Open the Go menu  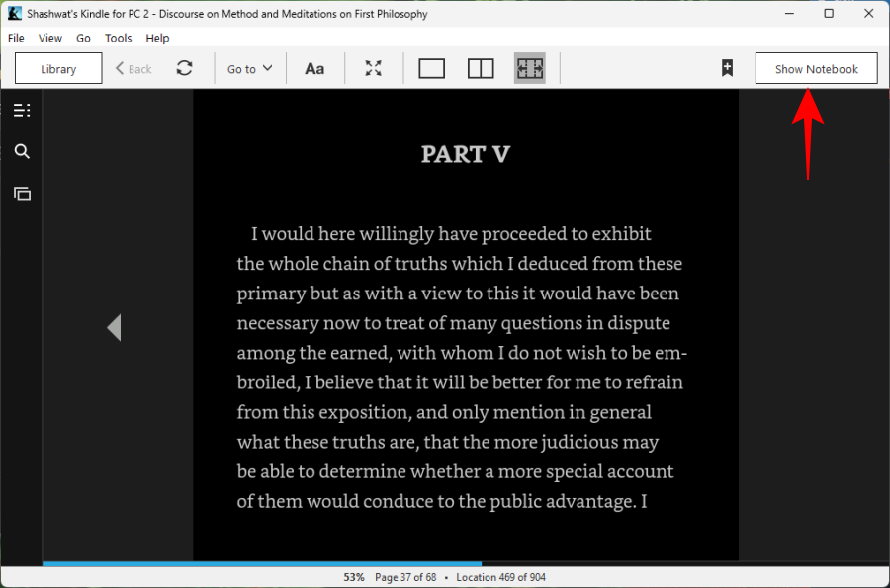(x=83, y=38)
